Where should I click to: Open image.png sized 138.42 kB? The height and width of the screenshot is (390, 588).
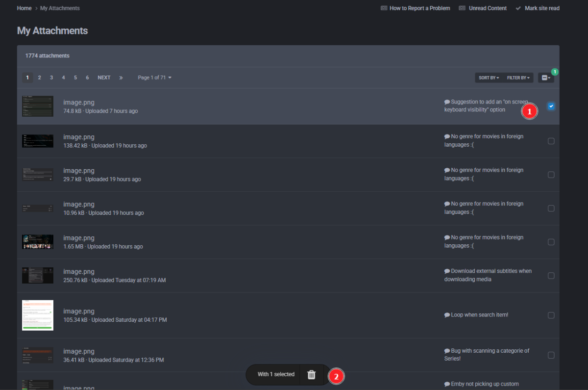[x=78, y=137]
